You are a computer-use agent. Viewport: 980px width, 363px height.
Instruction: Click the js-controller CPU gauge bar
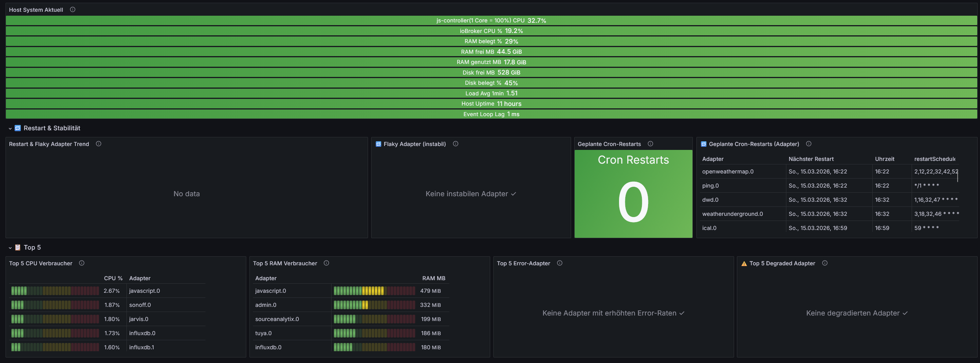pos(491,20)
